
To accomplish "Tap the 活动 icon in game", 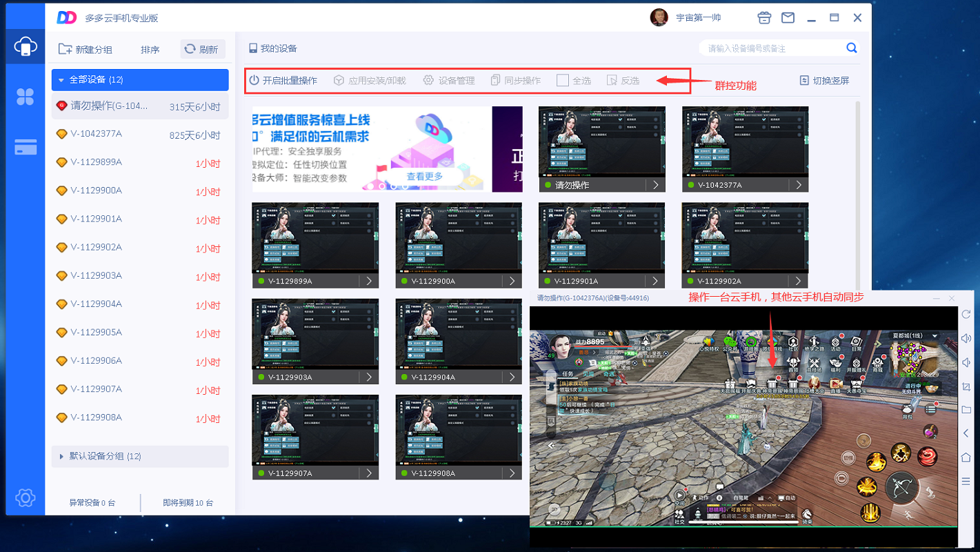I will tap(836, 343).
